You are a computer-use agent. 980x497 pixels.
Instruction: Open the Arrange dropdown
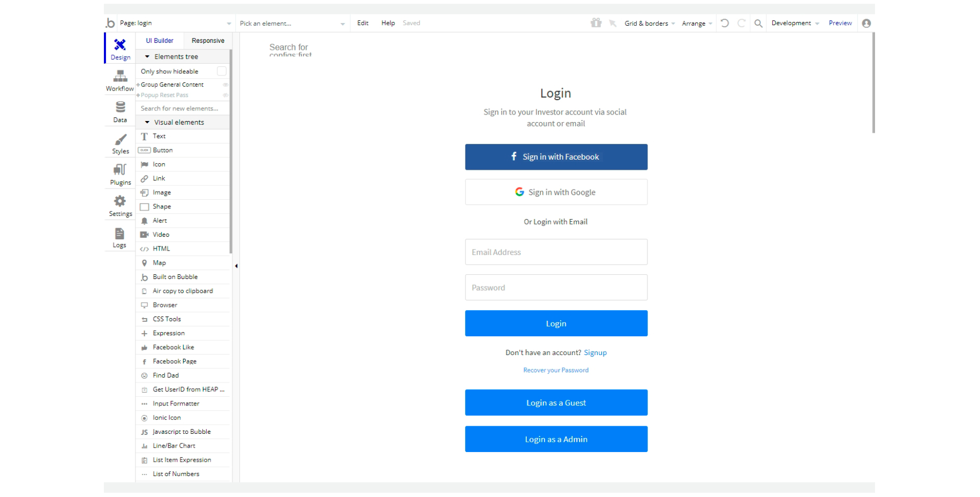tap(697, 23)
